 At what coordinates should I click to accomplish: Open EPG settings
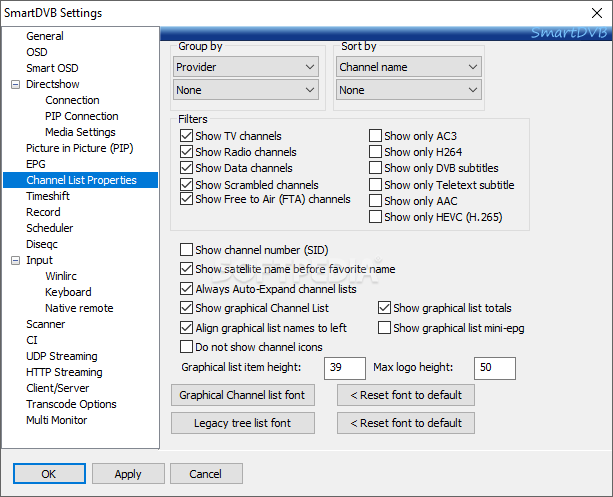click(x=36, y=164)
